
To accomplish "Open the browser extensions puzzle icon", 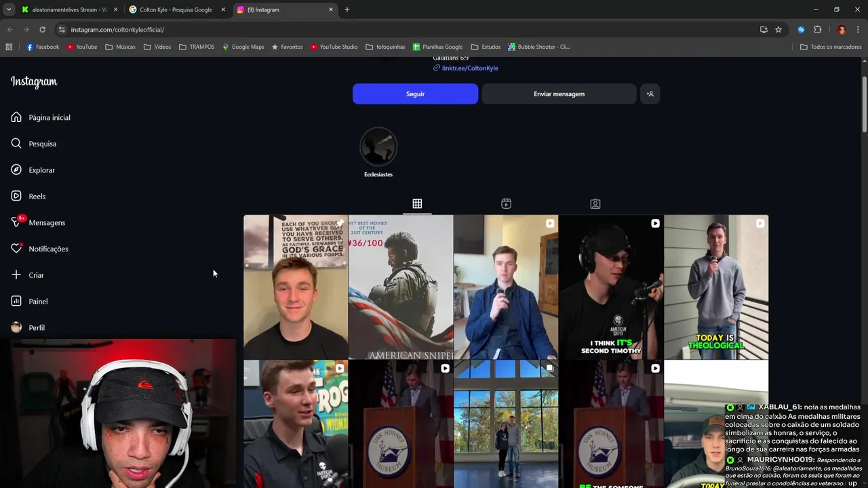I will (817, 30).
